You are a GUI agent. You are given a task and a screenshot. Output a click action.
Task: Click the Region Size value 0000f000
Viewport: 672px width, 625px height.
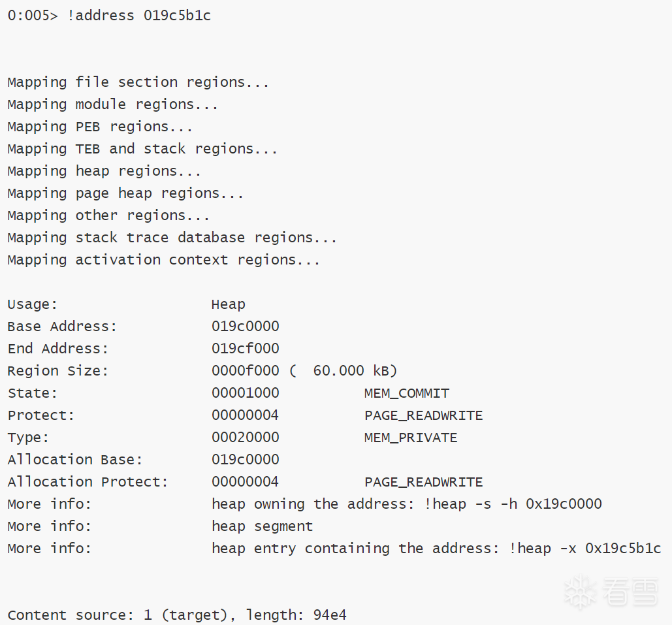coord(245,371)
